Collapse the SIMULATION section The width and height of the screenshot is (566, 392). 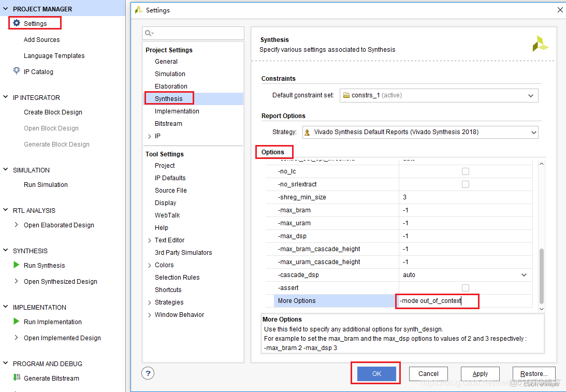click(x=5, y=169)
